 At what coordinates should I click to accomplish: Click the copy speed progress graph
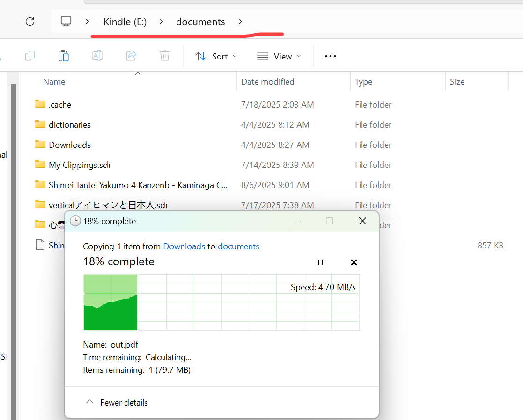tap(221, 303)
